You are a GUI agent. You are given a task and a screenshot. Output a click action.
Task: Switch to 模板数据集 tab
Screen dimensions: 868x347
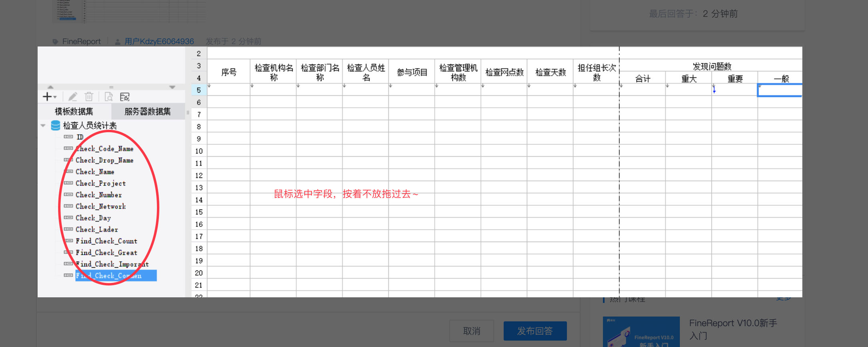74,111
